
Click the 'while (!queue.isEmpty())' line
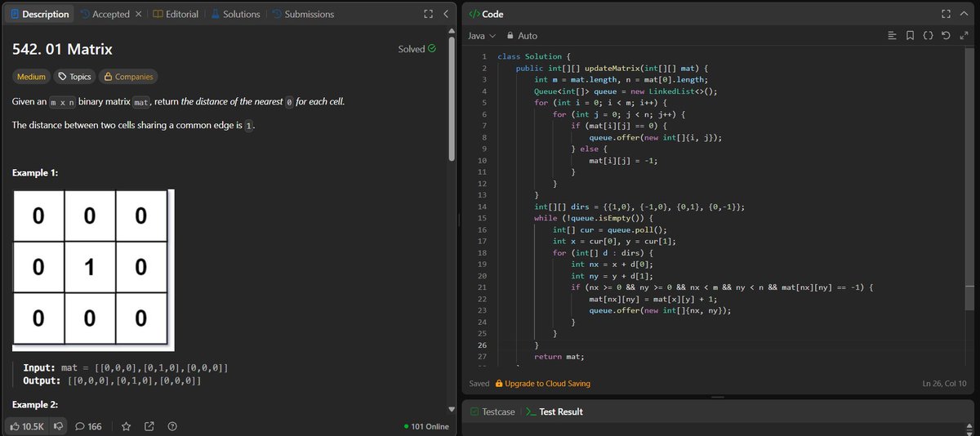(595, 218)
